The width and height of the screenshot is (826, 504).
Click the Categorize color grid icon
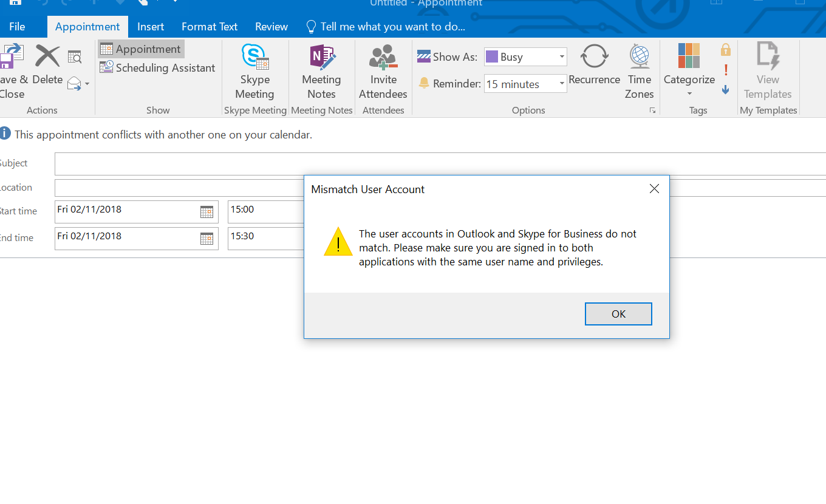pyautogui.click(x=689, y=56)
